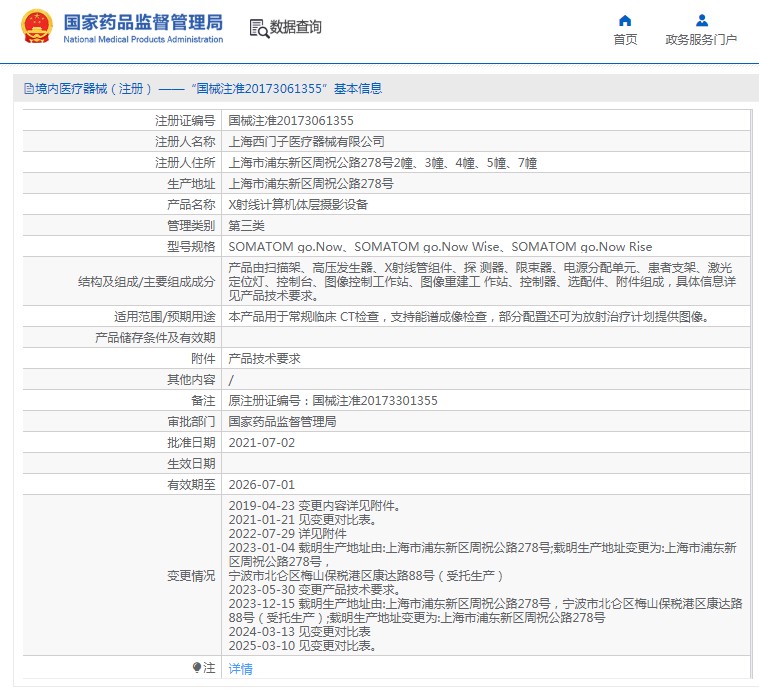The width and height of the screenshot is (759, 693).
Task: Click change entry 2019-04-23 变更内容详见附件
Action: 315,506
